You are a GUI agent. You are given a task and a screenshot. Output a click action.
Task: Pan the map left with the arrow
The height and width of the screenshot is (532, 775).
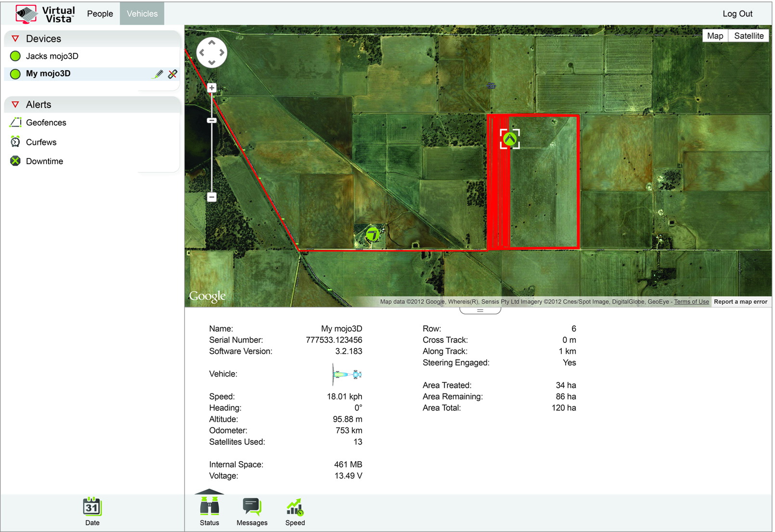[x=202, y=52]
